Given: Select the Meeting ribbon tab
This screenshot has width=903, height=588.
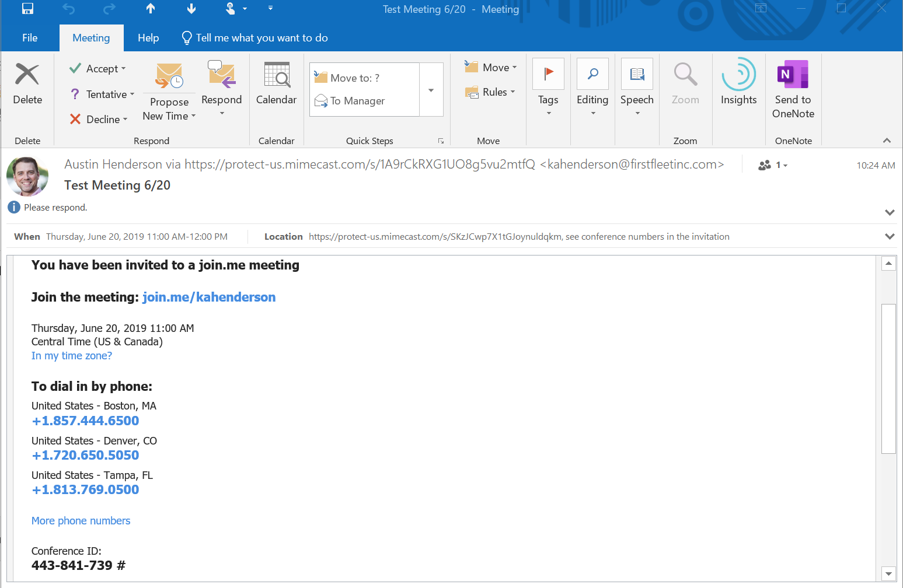Looking at the screenshot, I should 91,38.
